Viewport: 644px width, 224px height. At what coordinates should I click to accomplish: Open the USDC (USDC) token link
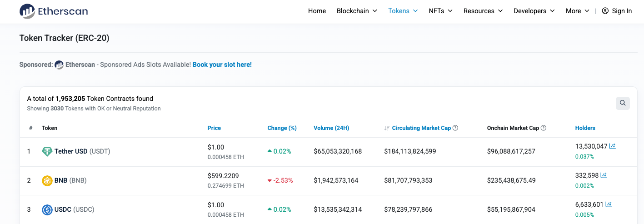tap(75, 209)
